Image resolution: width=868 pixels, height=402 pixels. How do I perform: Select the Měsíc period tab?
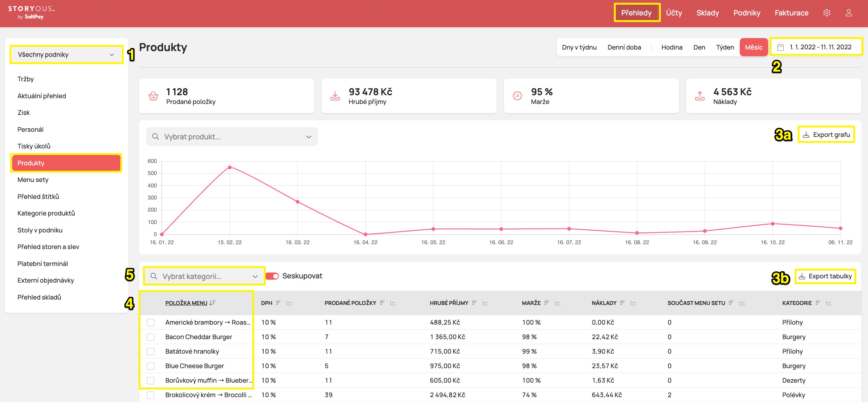[x=753, y=47]
